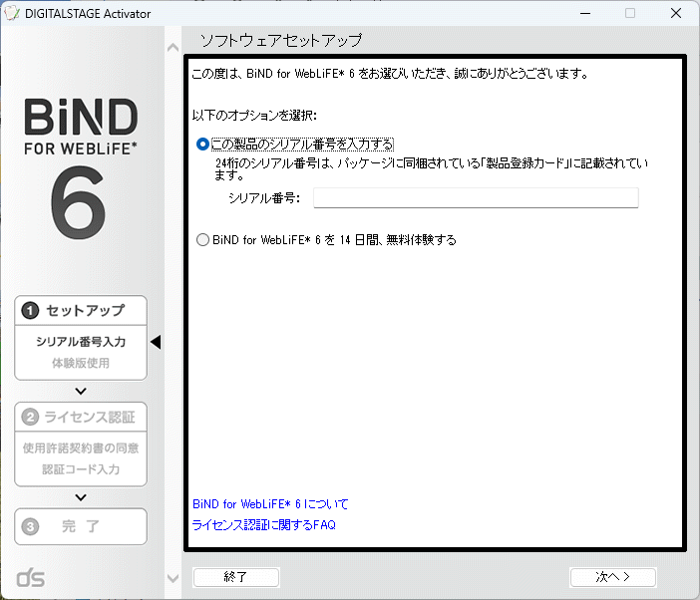Click the sidebar scroll-up chevron arrow

pos(173,48)
